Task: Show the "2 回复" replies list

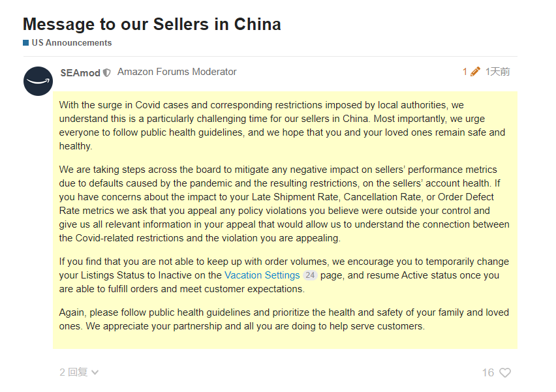Action: click(73, 372)
